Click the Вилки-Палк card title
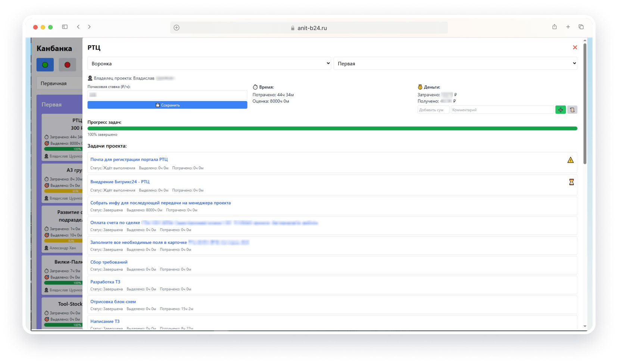Image resolution: width=618 pixels, height=364 pixels. click(x=68, y=262)
